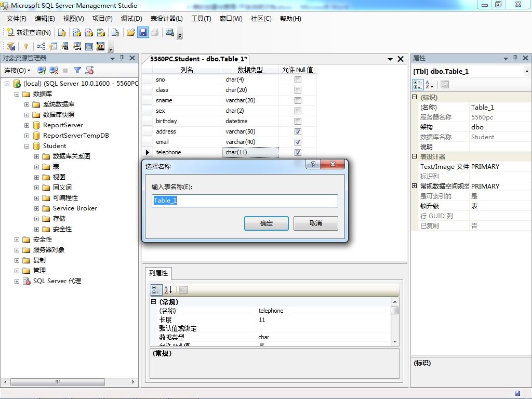Click the Generate Change Script icon

coord(11,46)
